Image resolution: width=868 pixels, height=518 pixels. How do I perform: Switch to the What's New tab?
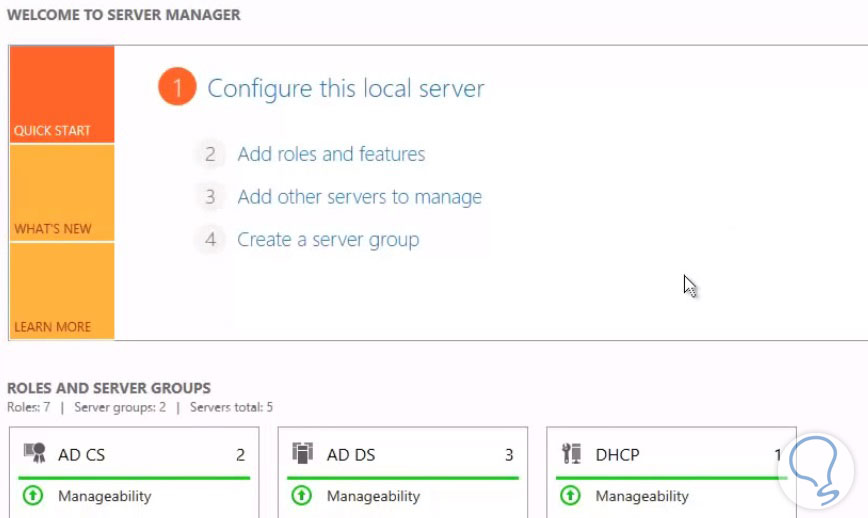click(x=61, y=193)
